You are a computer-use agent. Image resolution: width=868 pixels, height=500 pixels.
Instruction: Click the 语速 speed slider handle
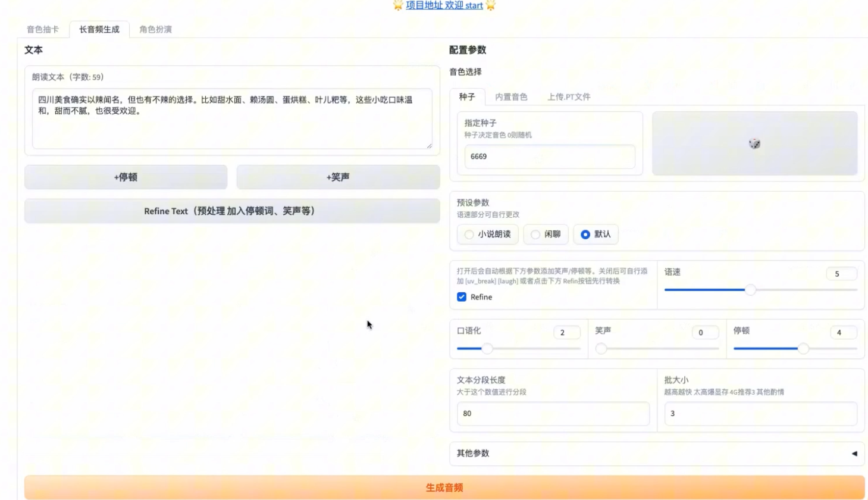750,290
